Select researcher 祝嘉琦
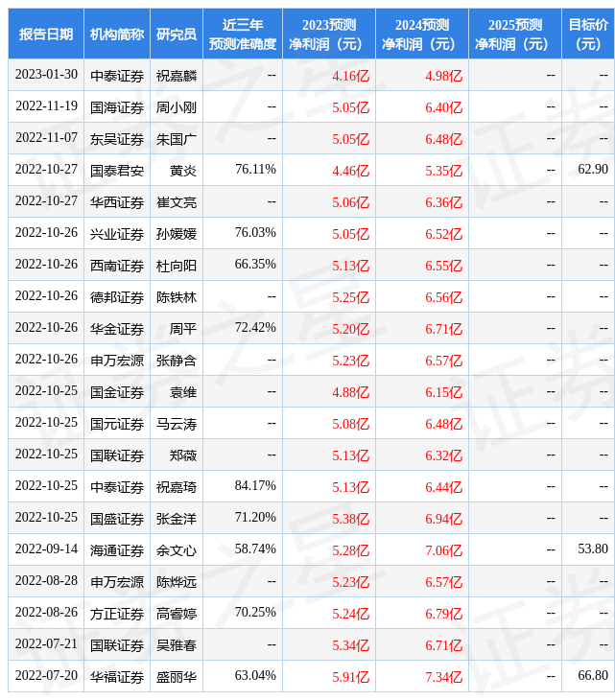The width and height of the screenshot is (615, 700). (x=177, y=487)
